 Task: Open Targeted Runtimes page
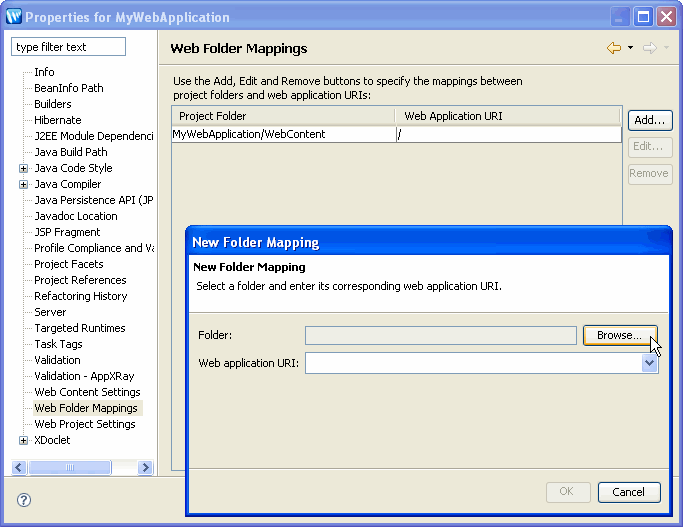[80, 328]
